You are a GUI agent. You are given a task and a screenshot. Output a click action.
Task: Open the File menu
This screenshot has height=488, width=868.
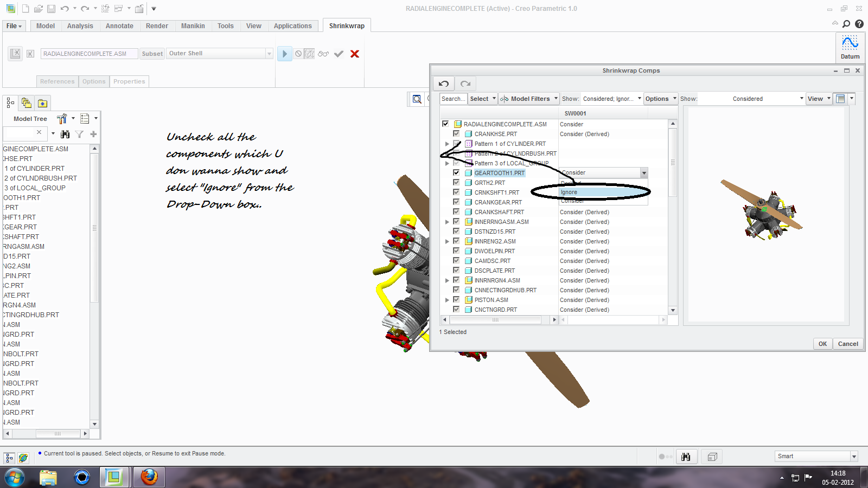[x=14, y=26]
